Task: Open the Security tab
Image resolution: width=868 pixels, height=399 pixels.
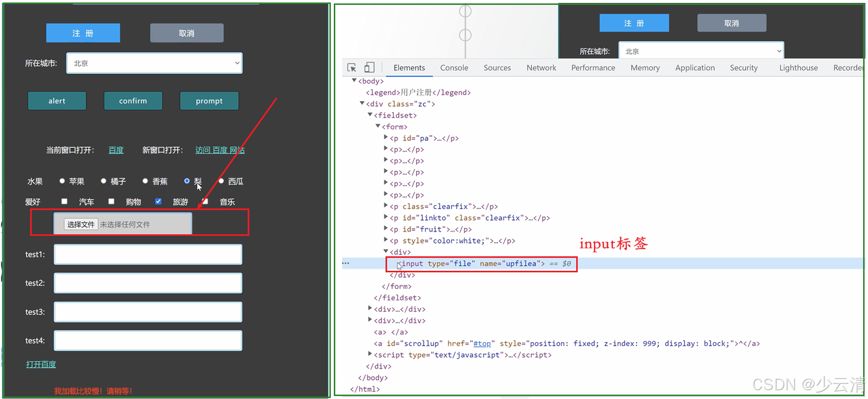Action: point(743,68)
